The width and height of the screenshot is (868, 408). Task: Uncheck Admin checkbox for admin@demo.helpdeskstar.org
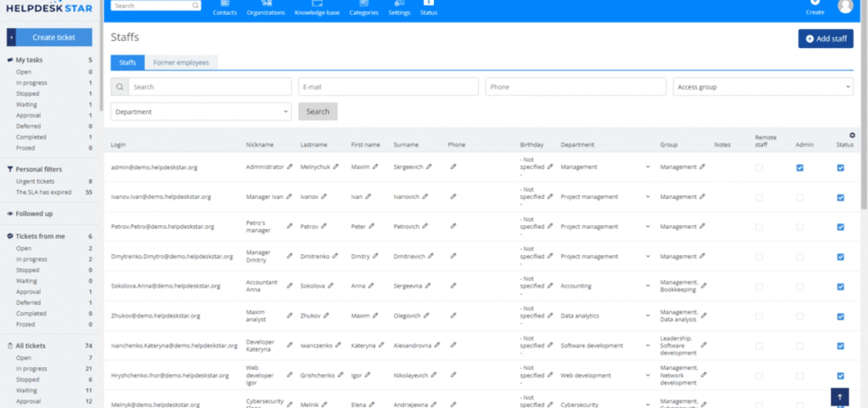click(x=800, y=168)
